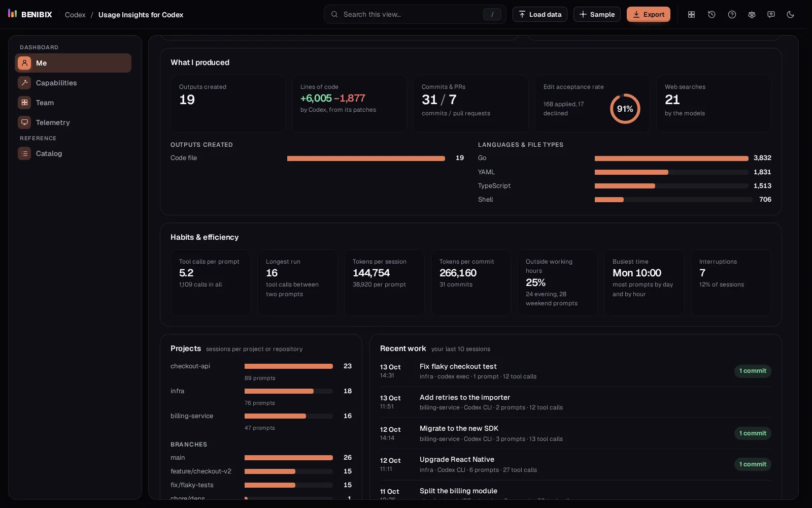Click the balance scales icon
Viewport: 812px width, 508px height.
point(752,15)
